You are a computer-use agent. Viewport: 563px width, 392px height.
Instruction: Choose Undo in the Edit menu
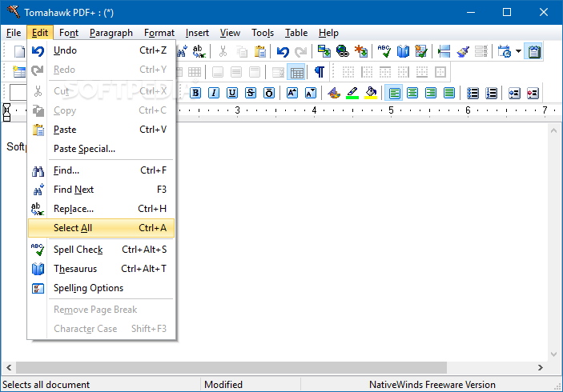coord(101,50)
